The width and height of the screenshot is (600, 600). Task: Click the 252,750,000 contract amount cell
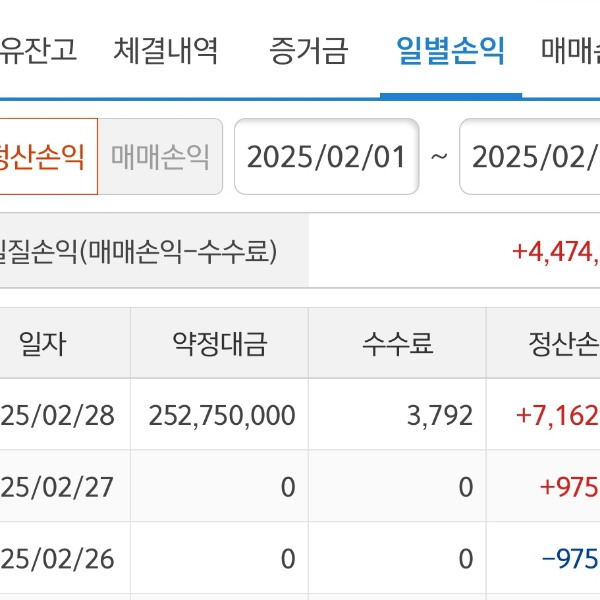(x=222, y=415)
